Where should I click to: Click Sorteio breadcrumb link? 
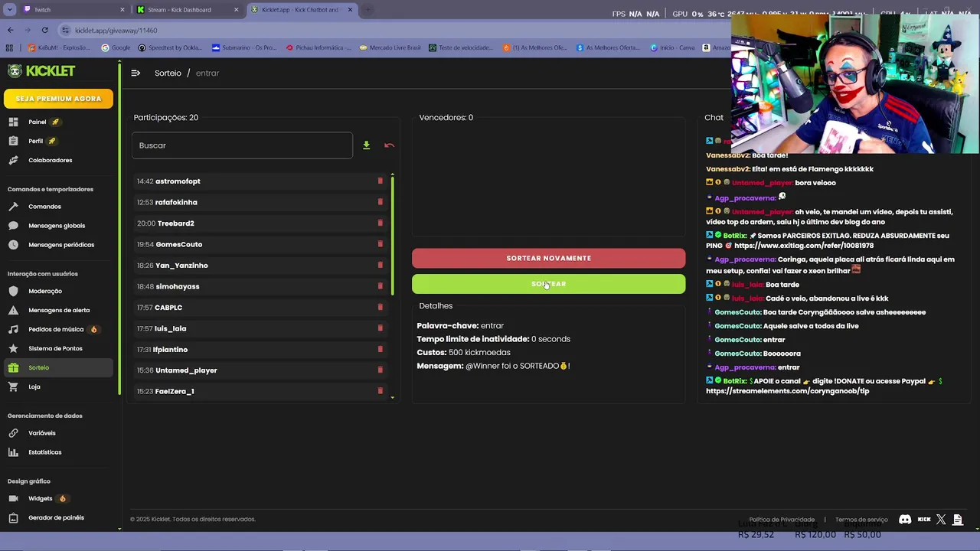(x=168, y=73)
